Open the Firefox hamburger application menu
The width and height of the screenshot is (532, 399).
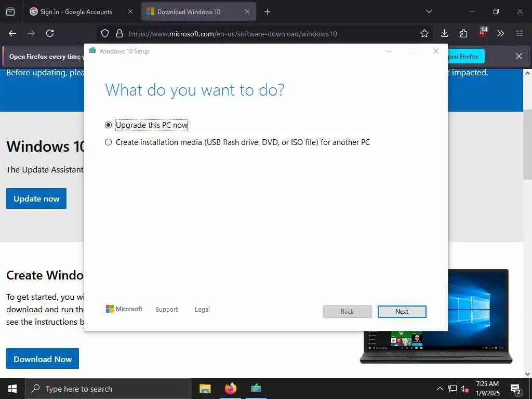520,33
